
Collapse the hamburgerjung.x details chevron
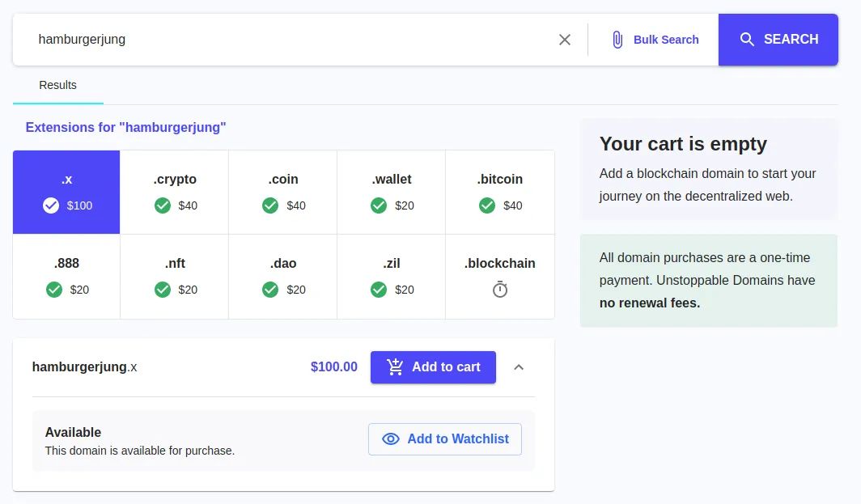519,367
